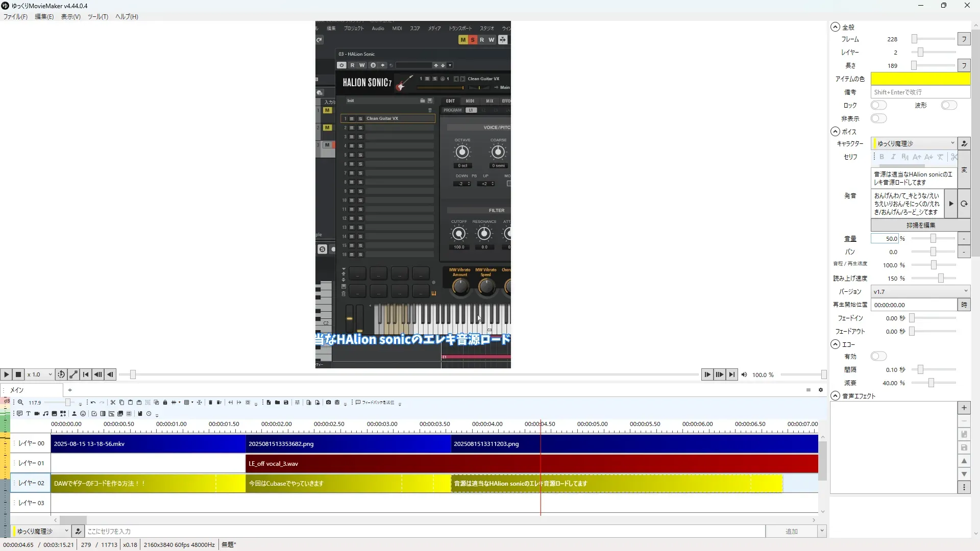The width and height of the screenshot is (980, 551).
Task: Click the lock item icon in timeline toolbar
Action: [165, 403]
